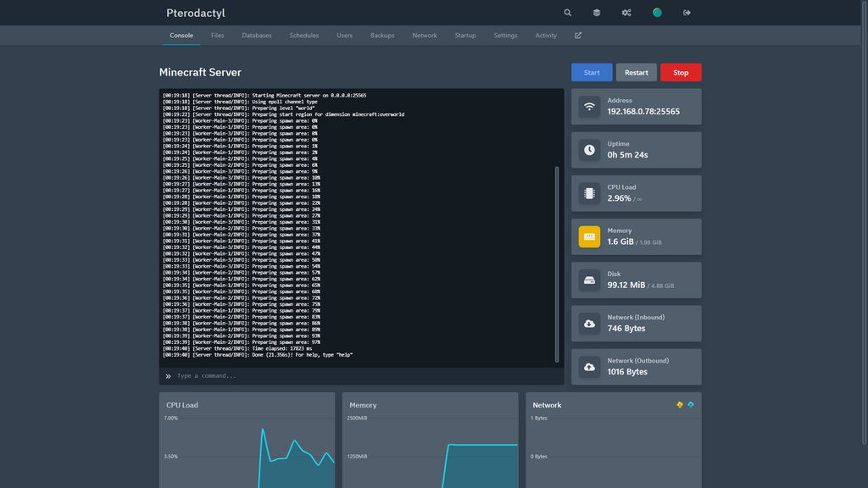Copy the address 192.168.0.78:25565
The height and width of the screenshot is (488, 868).
[x=643, y=112]
